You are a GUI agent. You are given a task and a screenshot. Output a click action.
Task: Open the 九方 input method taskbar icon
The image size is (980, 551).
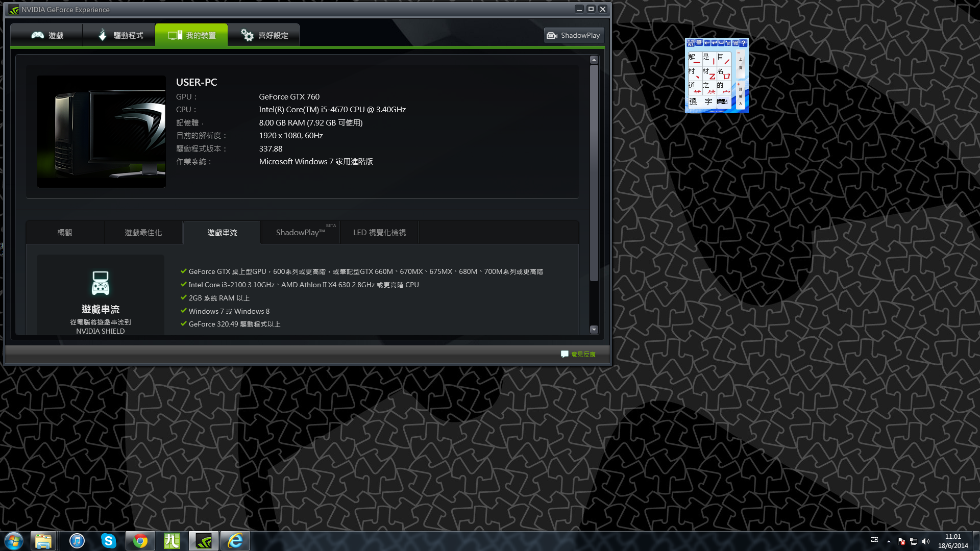pos(172,541)
